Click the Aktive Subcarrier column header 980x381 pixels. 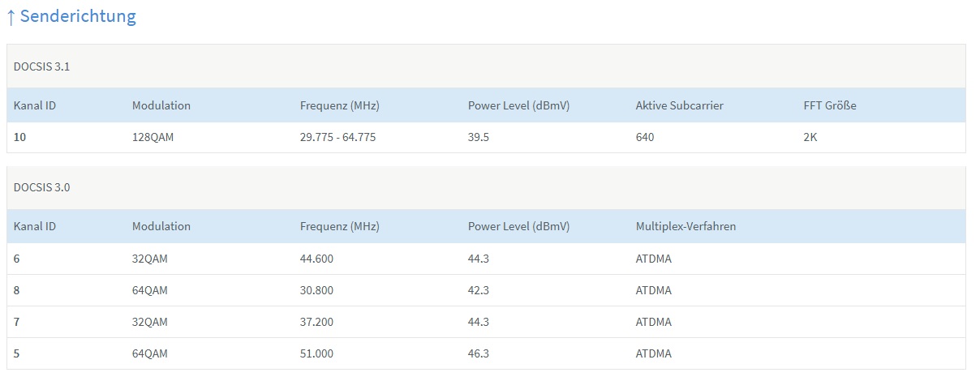point(679,105)
